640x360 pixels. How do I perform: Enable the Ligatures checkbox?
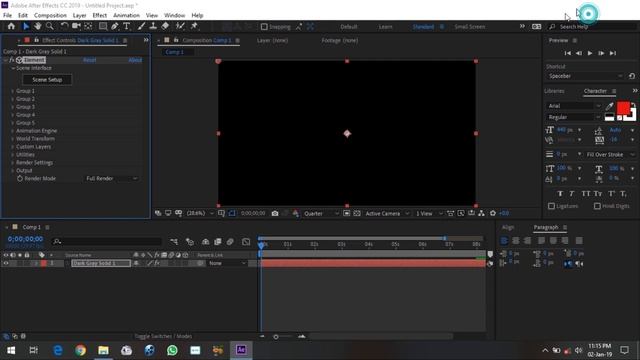(x=551, y=206)
